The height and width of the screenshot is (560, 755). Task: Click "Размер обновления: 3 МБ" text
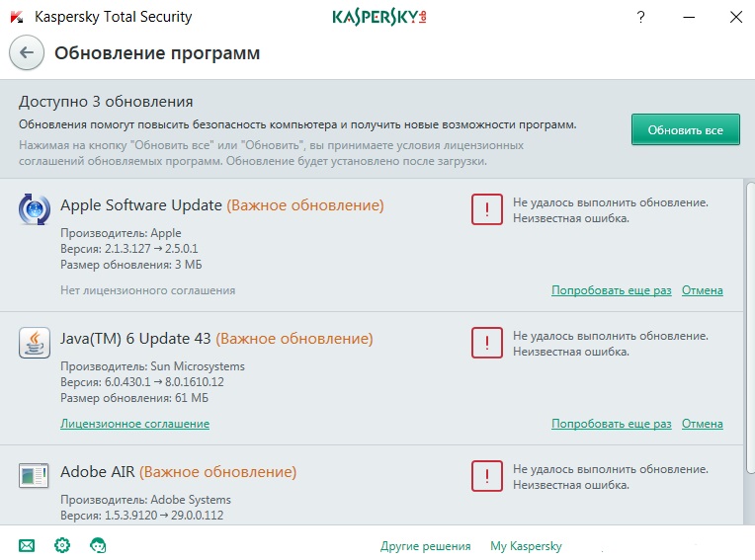(131, 265)
